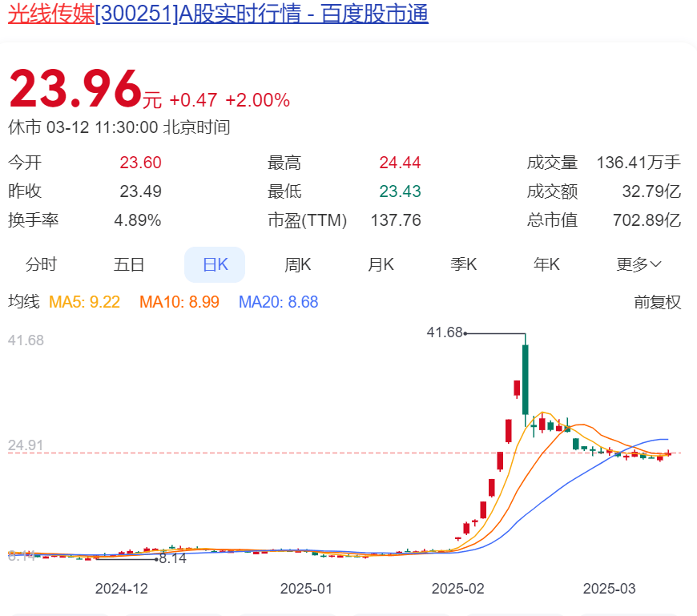697x616 pixels.
Task: Open the 前复权 adjustment selector
Action: coord(657,302)
